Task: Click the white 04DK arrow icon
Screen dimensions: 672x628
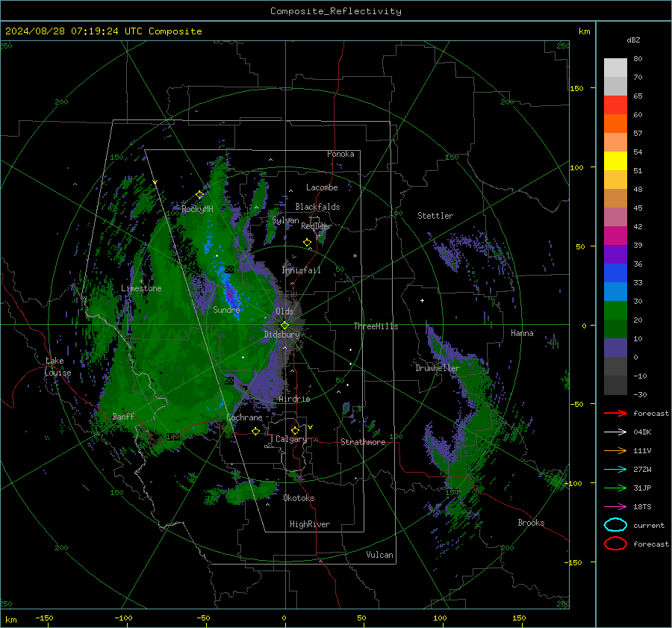Action: pyautogui.click(x=615, y=432)
